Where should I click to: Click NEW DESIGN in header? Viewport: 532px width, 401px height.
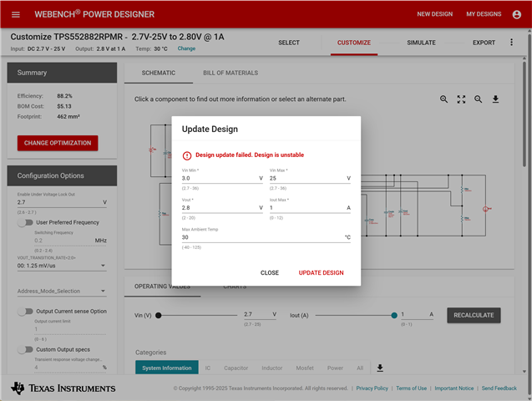(434, 14)
